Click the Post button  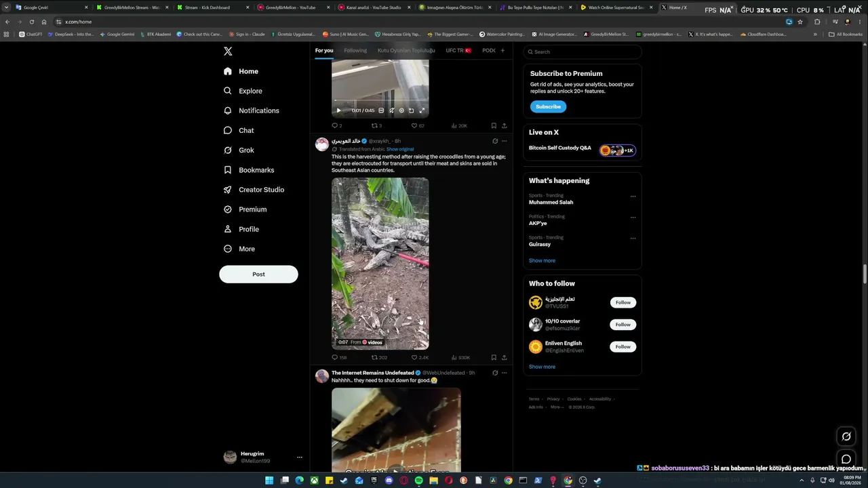[258, 274]
